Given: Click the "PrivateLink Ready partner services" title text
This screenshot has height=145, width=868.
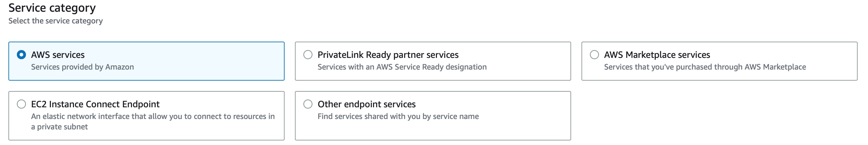Looking at the screenshot, I should click(x=388, y=55).
